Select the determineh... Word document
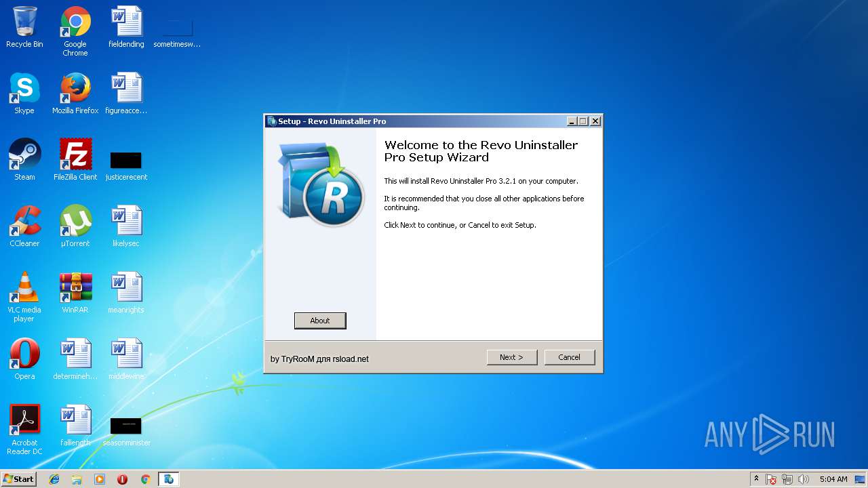The height and width of the screenshot is (488, 868). [75, 359]
